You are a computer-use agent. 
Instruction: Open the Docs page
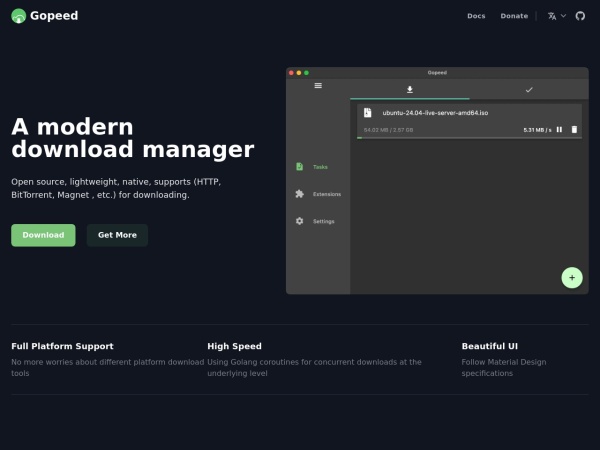(476, 16)
